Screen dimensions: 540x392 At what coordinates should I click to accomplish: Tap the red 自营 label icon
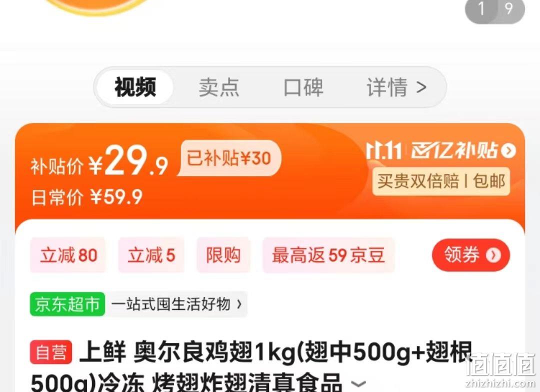pyautogui.click(x=51, y=352)
